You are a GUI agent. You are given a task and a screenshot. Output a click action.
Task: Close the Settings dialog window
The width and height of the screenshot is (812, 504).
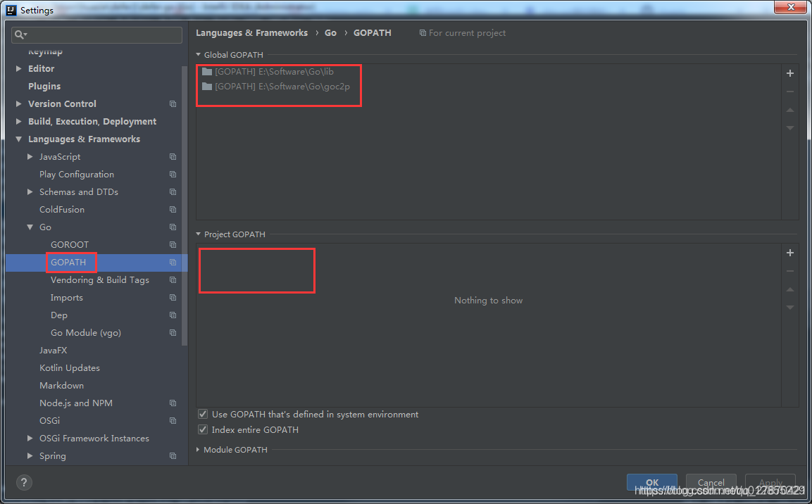[791, 7]
